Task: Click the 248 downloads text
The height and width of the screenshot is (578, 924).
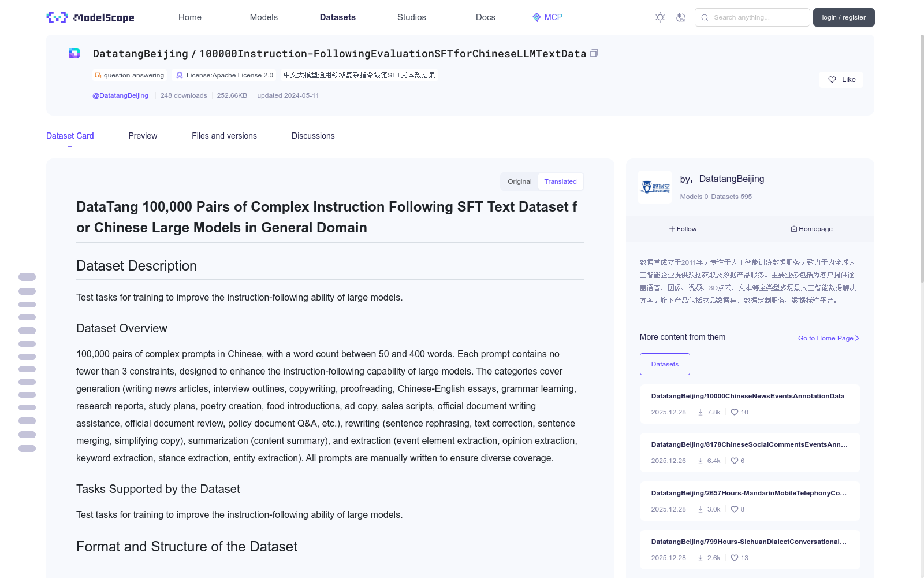Action: pyautogui.click(x=184, y=95)
